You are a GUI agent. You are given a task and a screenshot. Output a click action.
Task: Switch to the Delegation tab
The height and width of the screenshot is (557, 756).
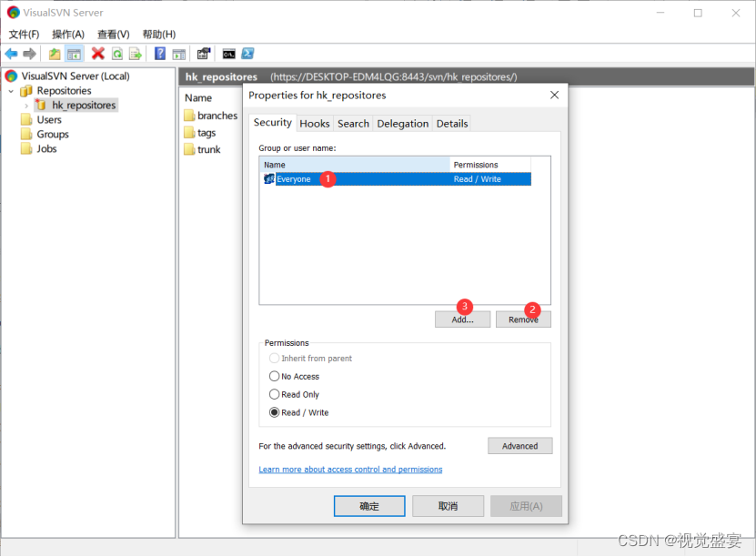tap(403, 124)
